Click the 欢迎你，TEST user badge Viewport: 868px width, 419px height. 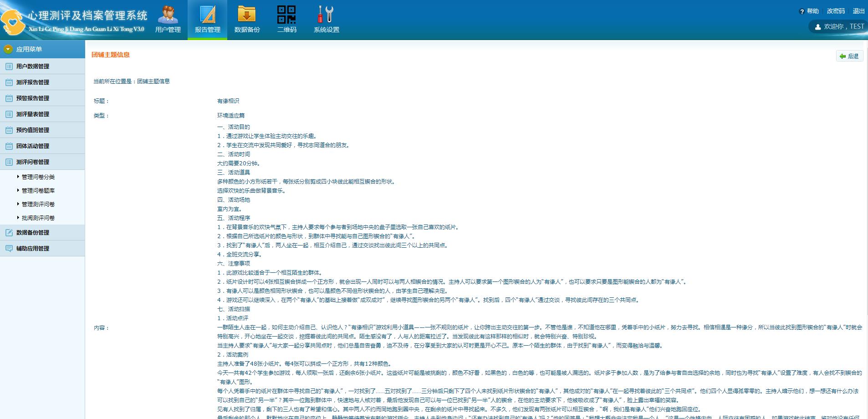click(838, 27)
